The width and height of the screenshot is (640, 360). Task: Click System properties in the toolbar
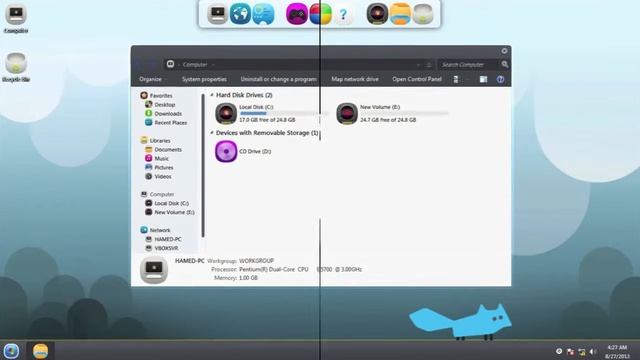tap(204, 79)
